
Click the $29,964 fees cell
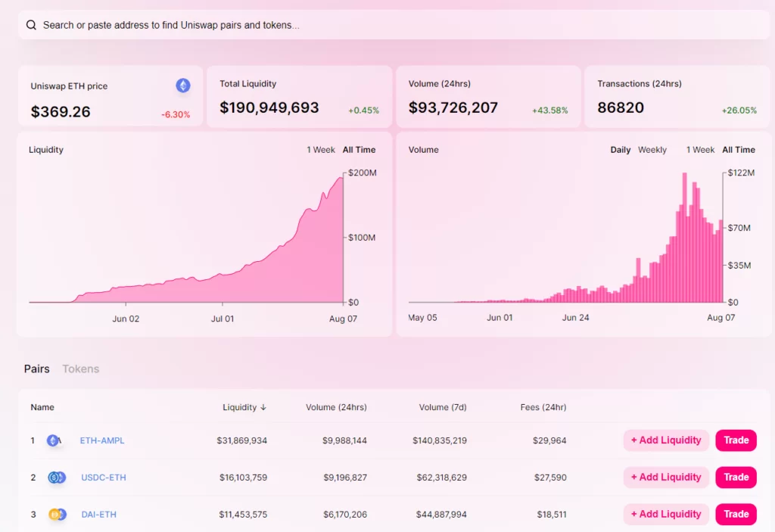click(x=549, y=440)
